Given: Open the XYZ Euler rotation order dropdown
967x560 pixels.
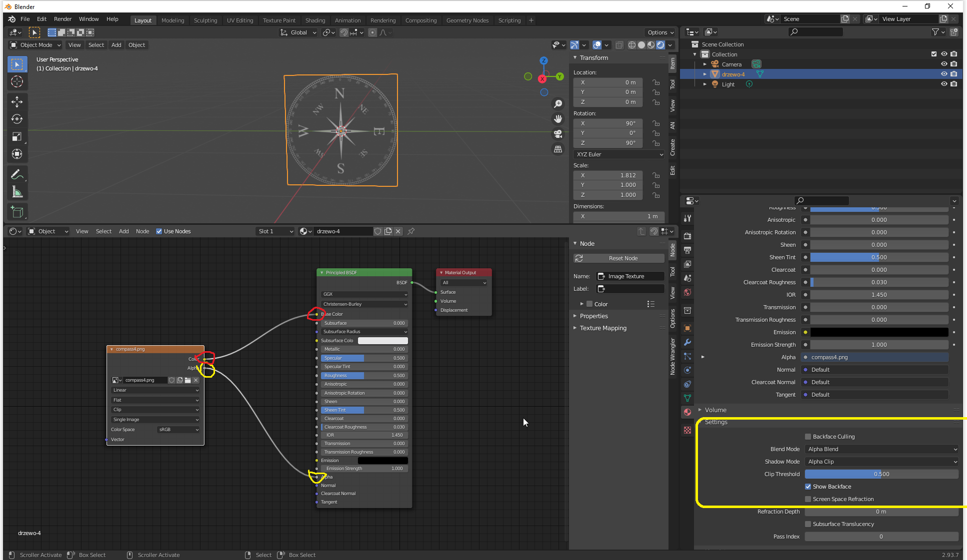Looking at the screenshot, I should click(618, 154).
